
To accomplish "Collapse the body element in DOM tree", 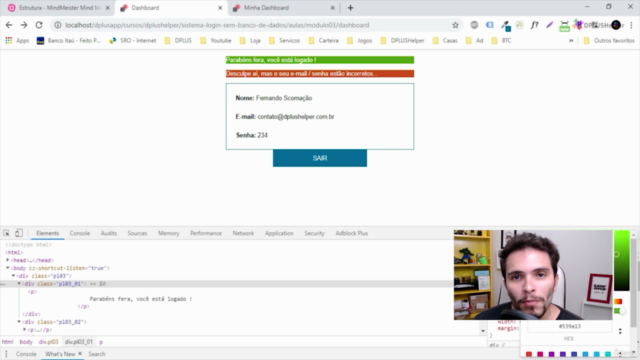I will pos(8,268).
